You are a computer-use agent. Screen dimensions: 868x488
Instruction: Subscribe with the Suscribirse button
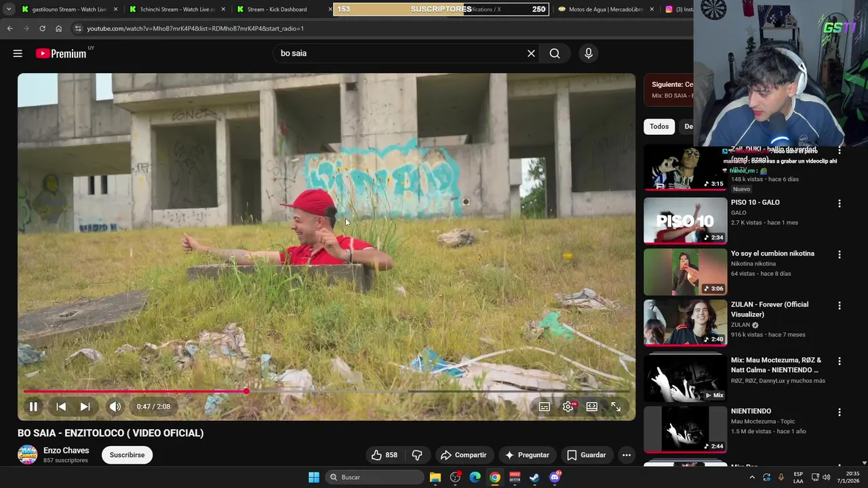[127, 455]
